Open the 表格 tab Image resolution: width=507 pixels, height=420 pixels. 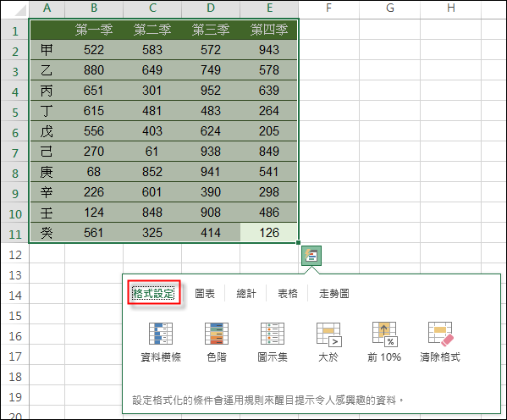click(x=288, y=294)
